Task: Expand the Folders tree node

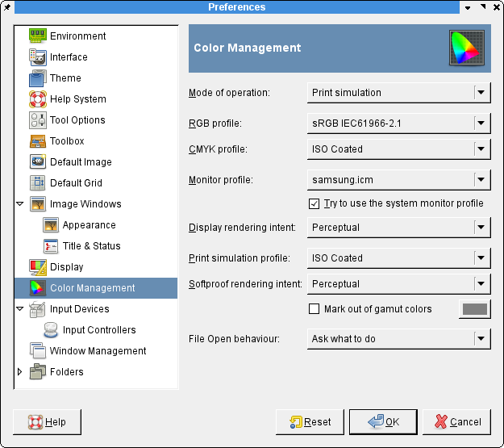Action: 20,372
